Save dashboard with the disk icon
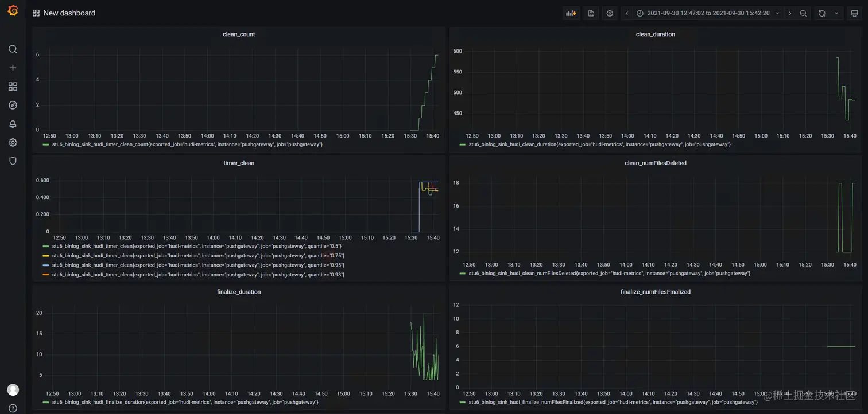Image resolution: width=868 pixels, height=414 pixels. click(x=591, y=13)
